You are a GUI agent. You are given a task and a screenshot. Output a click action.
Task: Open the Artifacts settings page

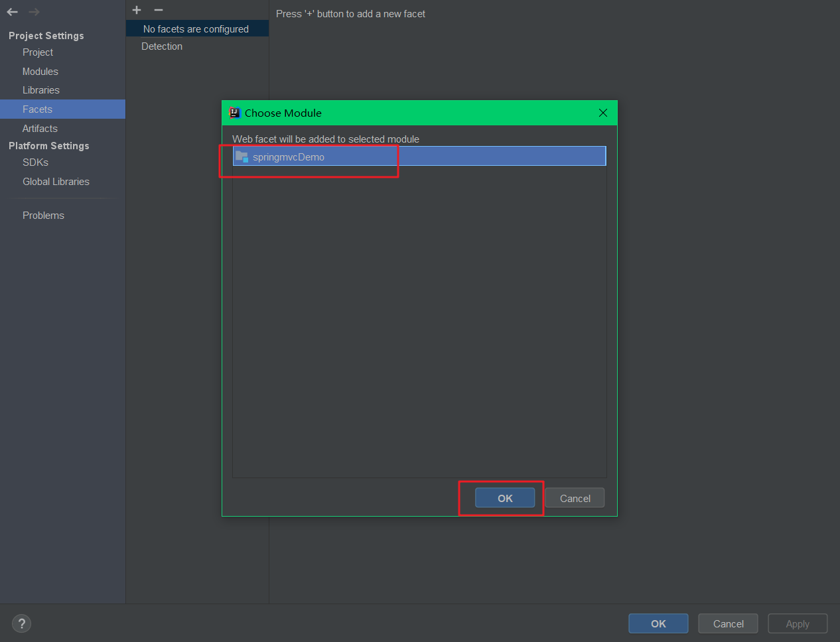40,128
